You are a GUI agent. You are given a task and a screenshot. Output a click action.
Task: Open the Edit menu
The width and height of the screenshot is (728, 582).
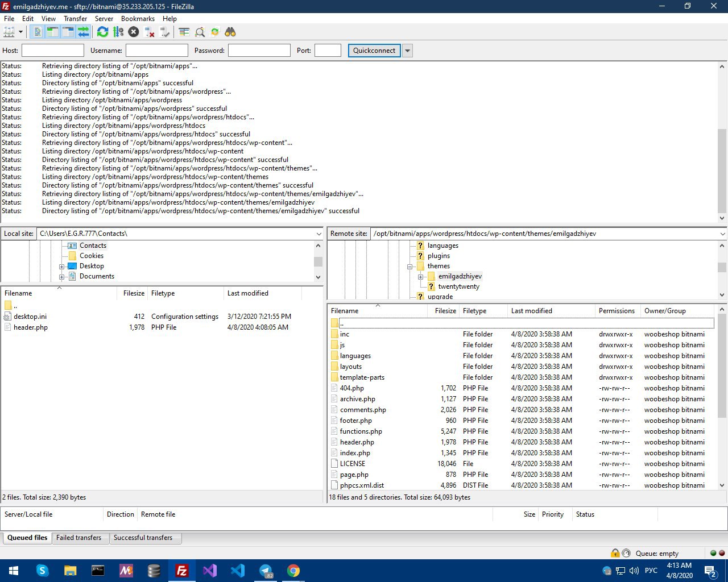[28, 19]
